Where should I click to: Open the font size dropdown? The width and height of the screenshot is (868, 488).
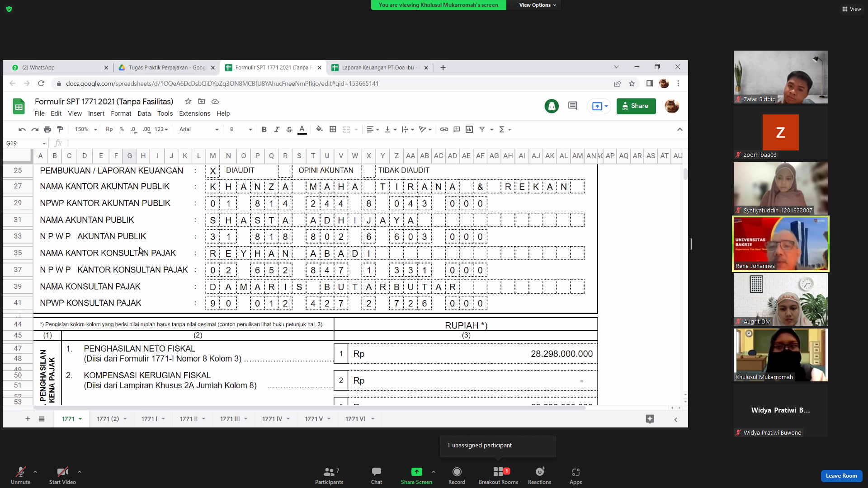click(241, 130)
